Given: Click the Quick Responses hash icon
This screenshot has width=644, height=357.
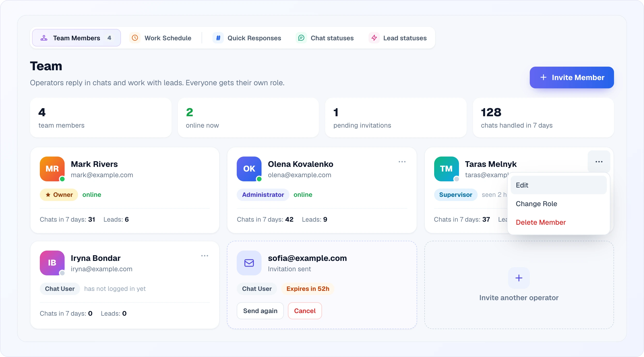Looking at the screenshot, I should coord(218,38).
